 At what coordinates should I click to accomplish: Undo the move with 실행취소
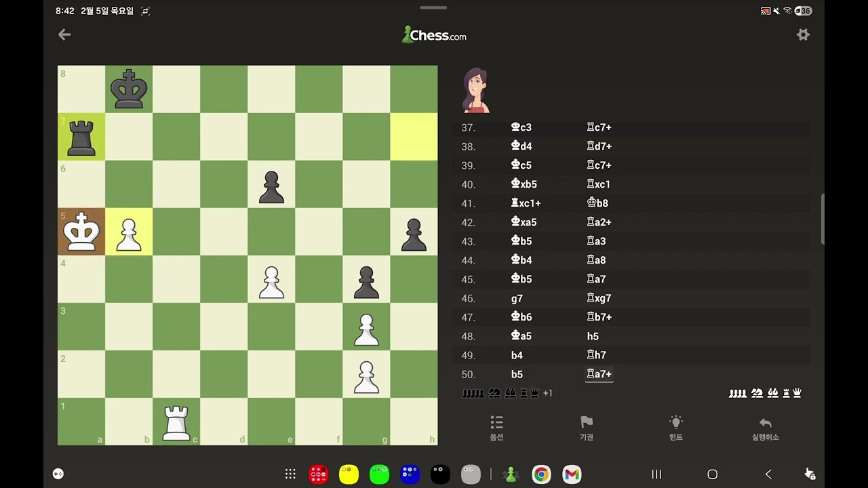pos(766,428)
